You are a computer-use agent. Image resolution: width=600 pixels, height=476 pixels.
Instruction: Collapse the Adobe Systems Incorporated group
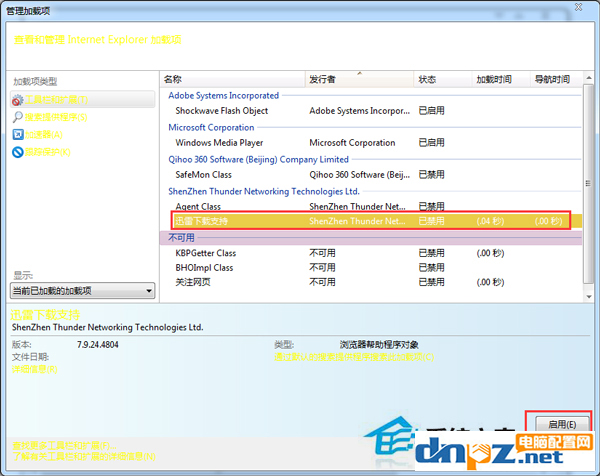coord(223,96)
